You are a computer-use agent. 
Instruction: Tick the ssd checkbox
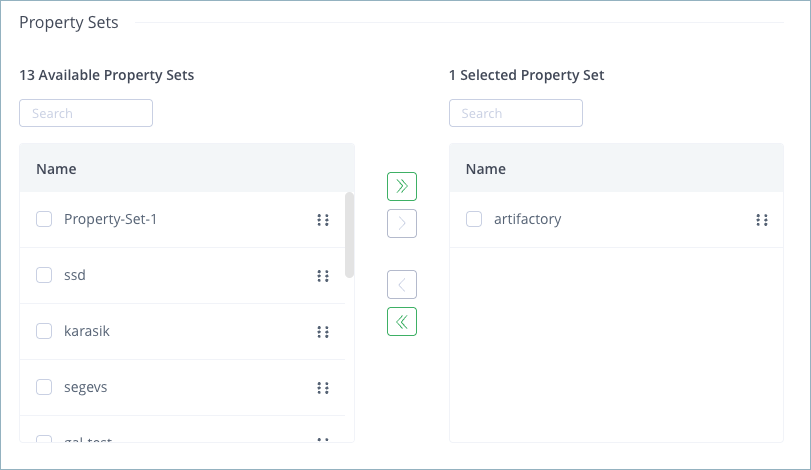44,275
